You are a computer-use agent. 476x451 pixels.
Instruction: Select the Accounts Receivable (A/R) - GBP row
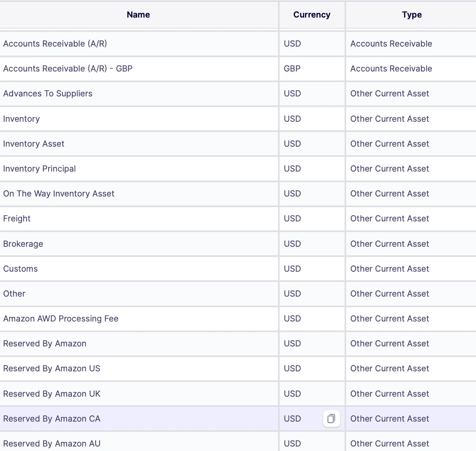coord(68,69)
